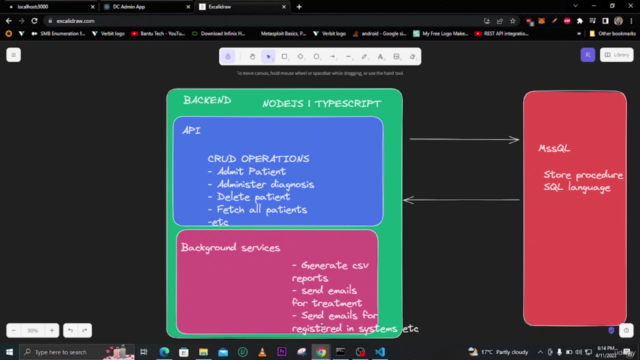The height and width of the screenshot is (360, 640).
Task: Bookmark this page with the star
Action: (x=513, y=21)
